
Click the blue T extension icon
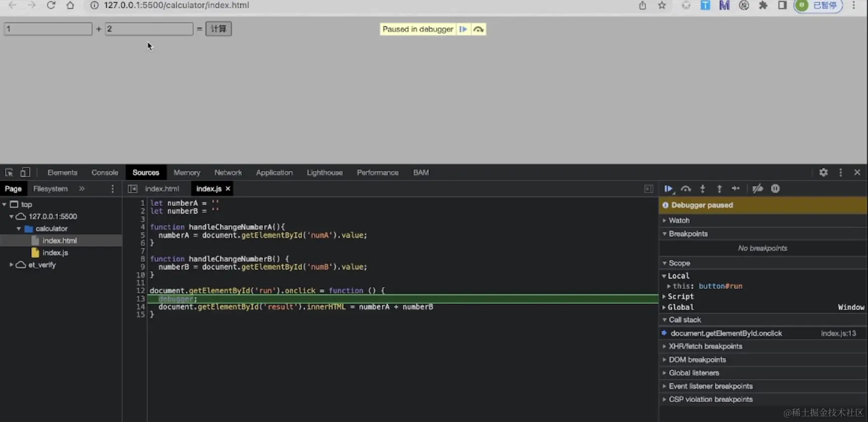[705, 6]
